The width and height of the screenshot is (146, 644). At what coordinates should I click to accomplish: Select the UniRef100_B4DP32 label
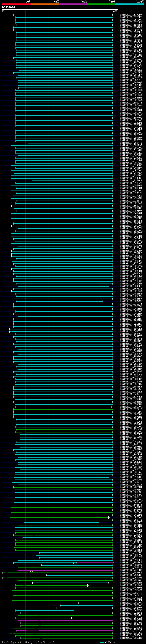pos(131,610)
